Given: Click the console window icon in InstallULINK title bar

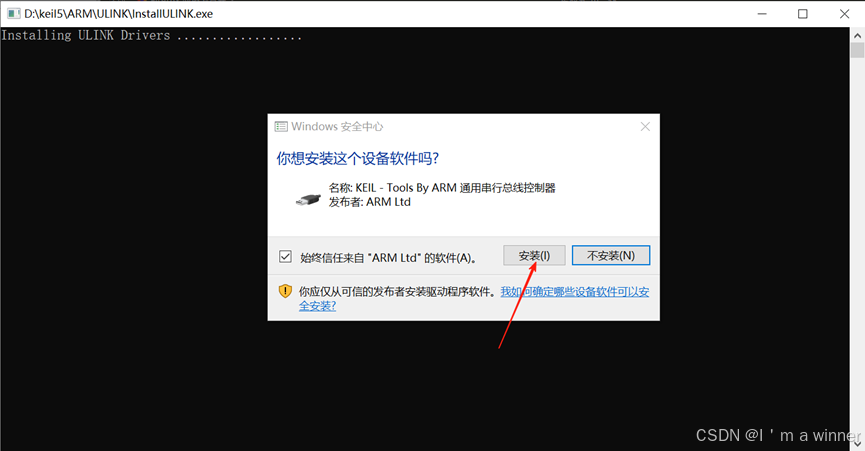Looking at the screenshot, I should tap(13, 13).
